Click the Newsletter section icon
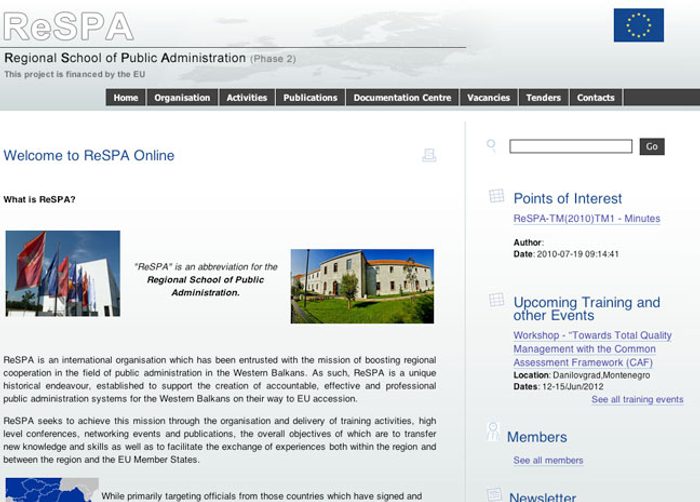700x502 pixels. pos(494,494)
